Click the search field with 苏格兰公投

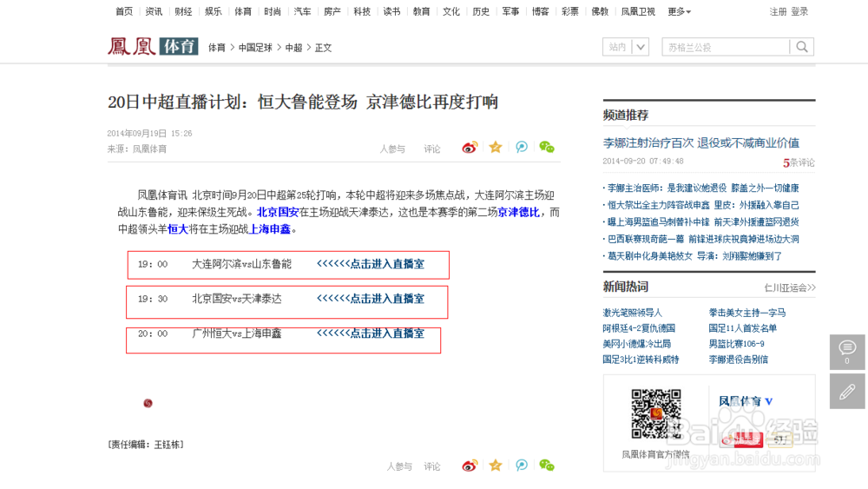point(726,47)
